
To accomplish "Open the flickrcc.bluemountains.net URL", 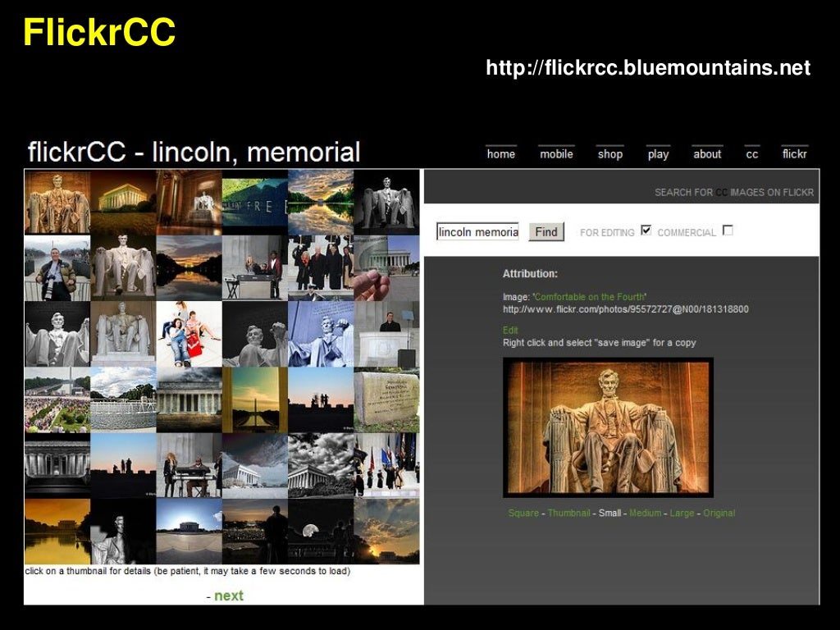I will (648, 67).
